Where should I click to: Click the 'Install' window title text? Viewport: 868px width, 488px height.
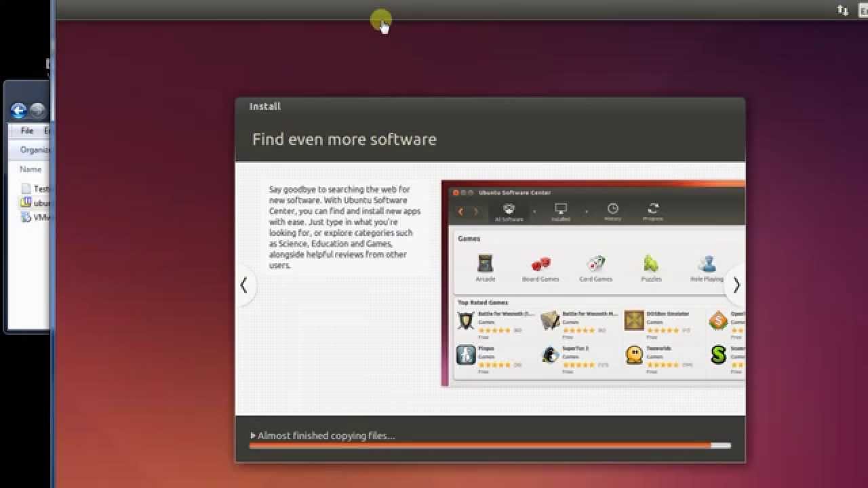click(x=264, y=106)
